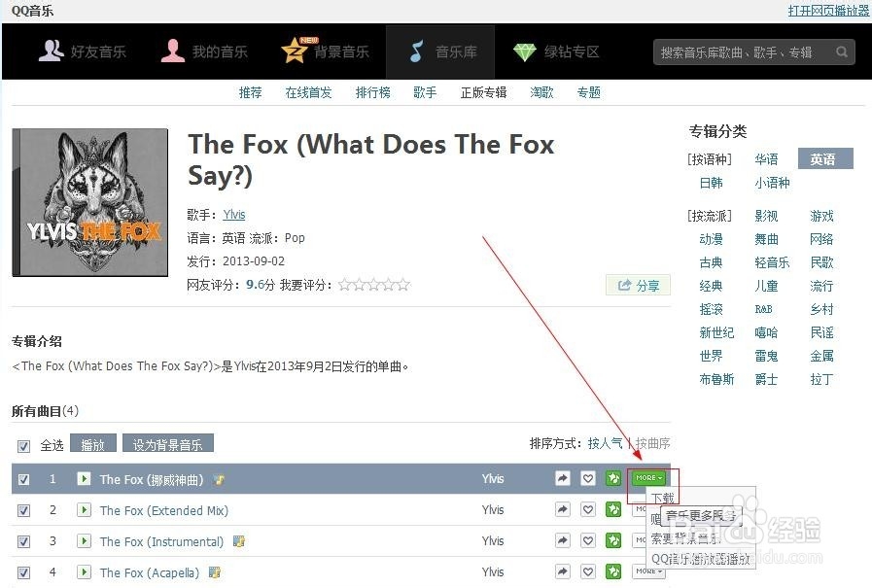Open the 排行榜 charts page
Screen dimensions: 872x588
click(373, 92)
